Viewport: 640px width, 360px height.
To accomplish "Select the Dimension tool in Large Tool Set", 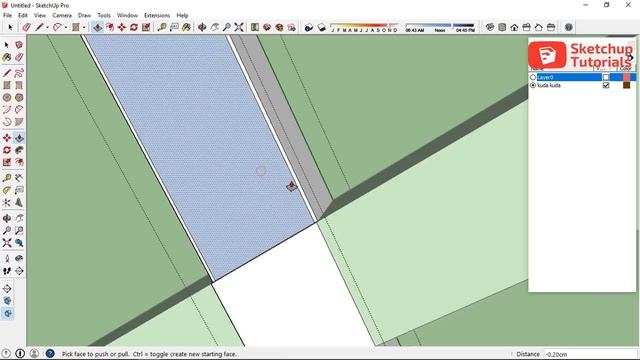I will pos(19,178).
